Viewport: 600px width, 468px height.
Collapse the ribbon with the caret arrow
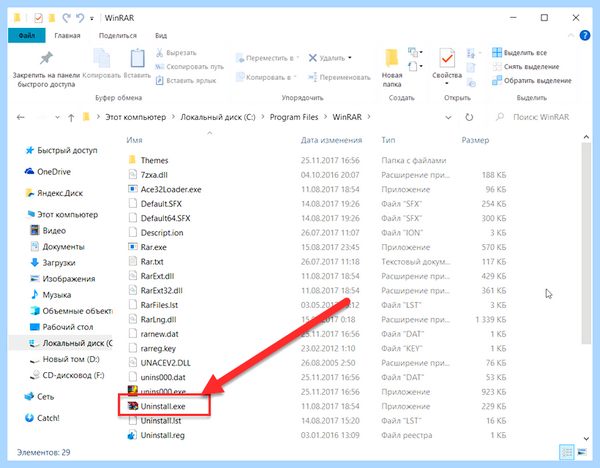(x=571, y=36)
